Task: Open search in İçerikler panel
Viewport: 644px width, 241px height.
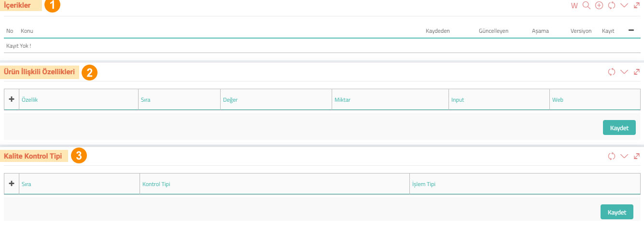Action: (x=587, y=6)
